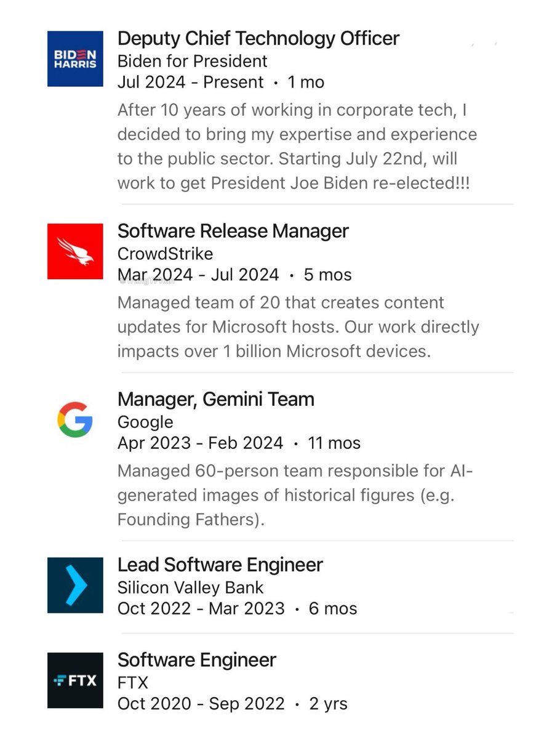The width and height of the screenshot is (560, 739).
Task: Click the Biden Harris campaign logo
Action: pyautogui.click(x=75, y=59)
